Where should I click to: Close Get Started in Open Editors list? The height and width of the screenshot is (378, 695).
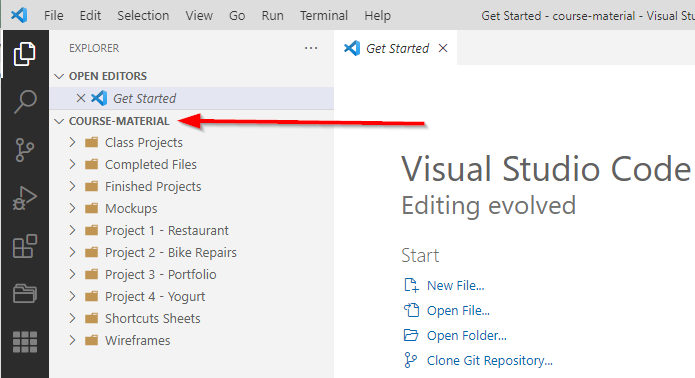pos(81,98)
